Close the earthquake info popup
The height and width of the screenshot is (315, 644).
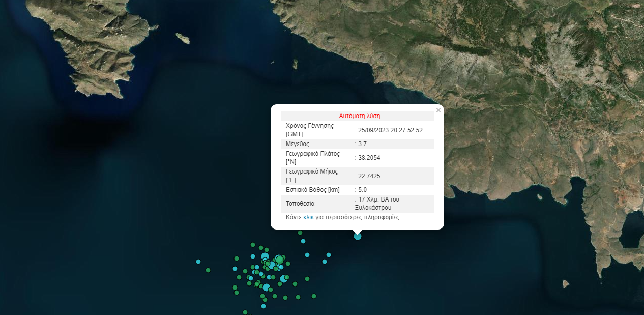(x=438, y=110)
